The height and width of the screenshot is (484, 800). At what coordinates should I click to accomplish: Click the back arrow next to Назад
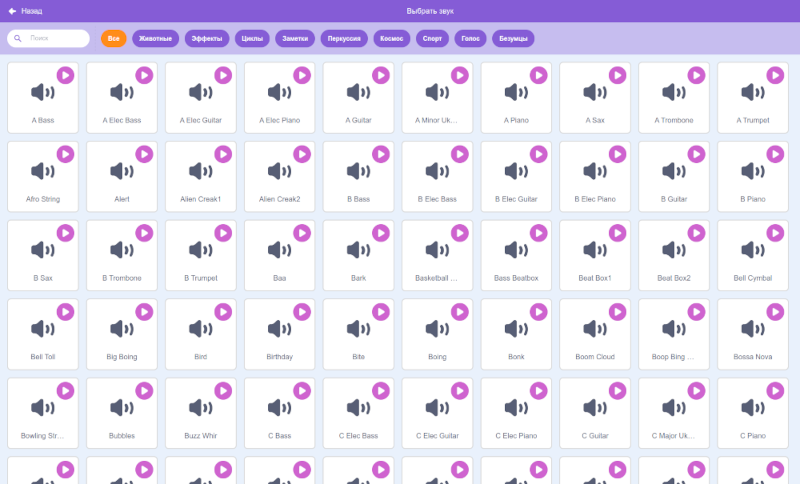(12, 11)
